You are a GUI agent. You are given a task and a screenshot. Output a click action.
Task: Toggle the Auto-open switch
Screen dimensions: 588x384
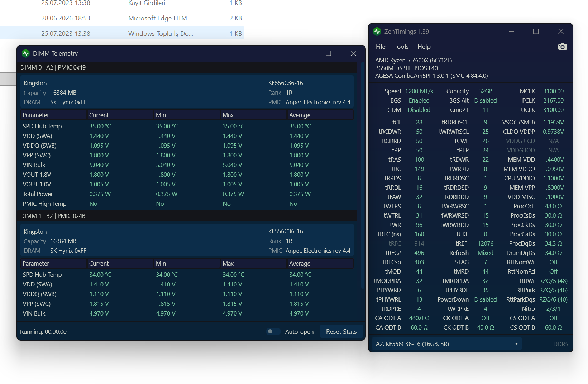[273, 332]
